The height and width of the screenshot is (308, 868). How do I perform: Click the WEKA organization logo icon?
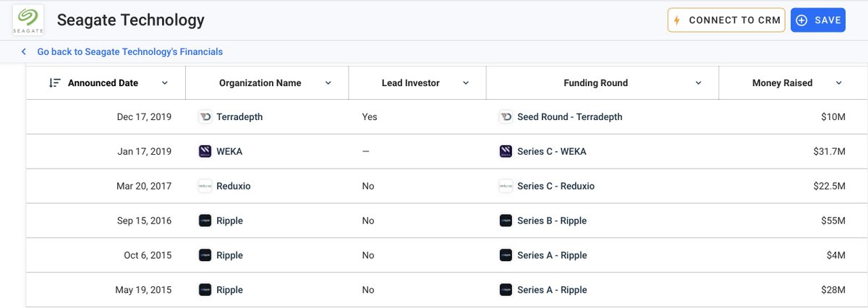(x=205, y=152)
